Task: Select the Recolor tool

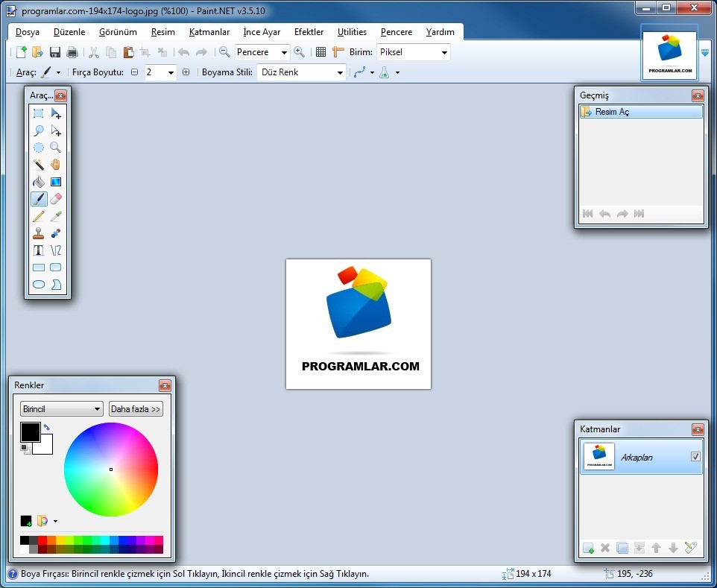Action: [56, 233]
